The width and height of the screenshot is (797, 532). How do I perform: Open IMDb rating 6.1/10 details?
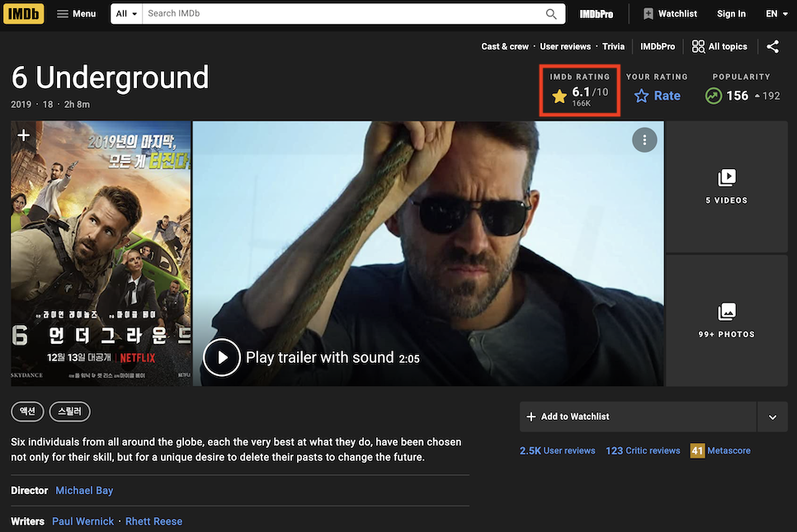coord(580,96)
